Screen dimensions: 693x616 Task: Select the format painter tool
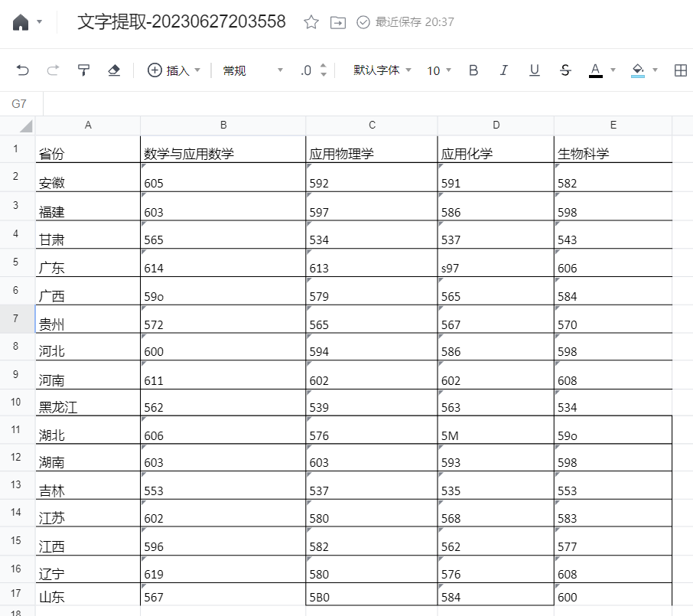click(83, 70)
